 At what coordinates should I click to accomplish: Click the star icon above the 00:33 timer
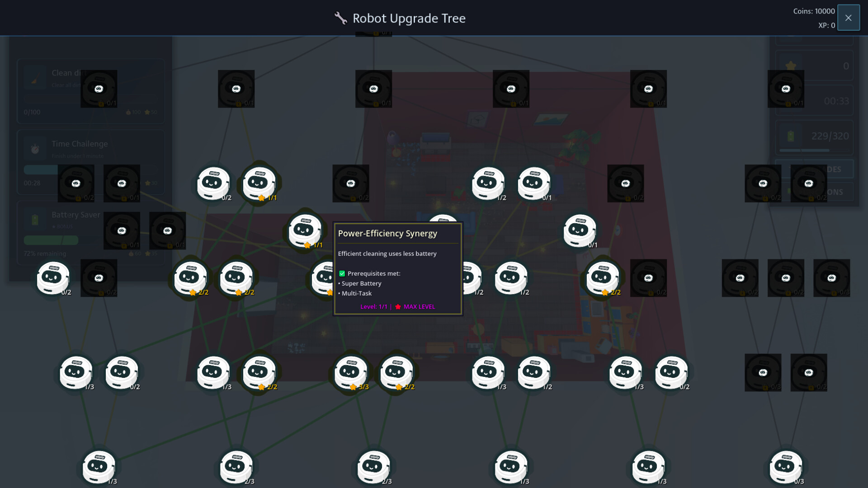point(790,65)
